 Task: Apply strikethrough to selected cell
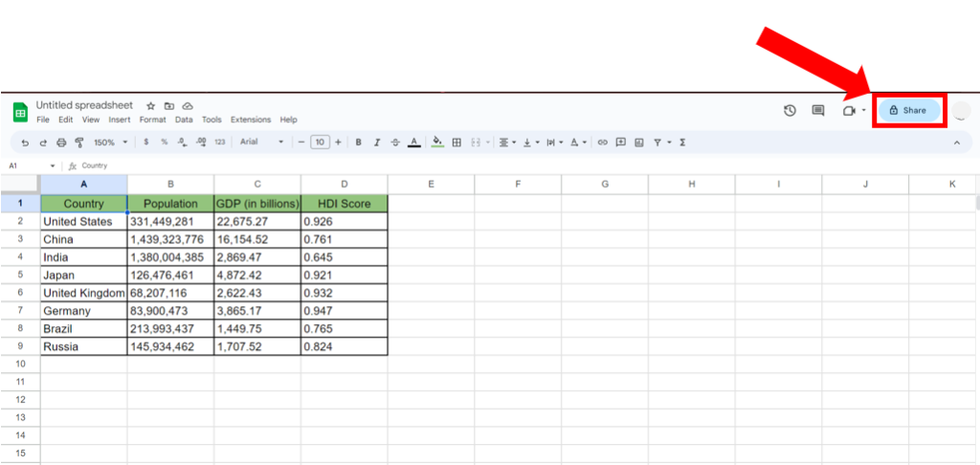395,142
